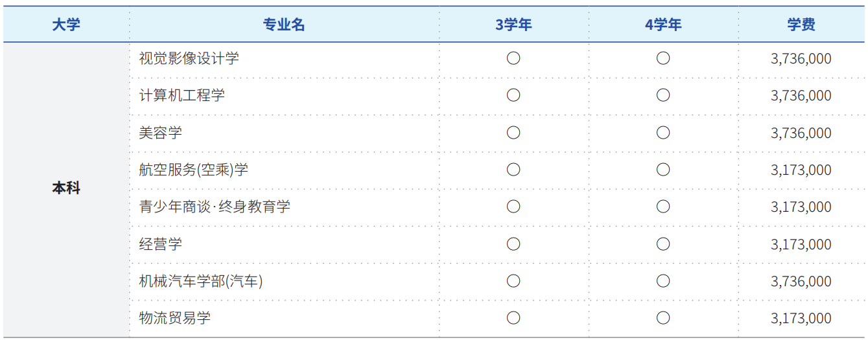
Task: Click the 物流贸易学 major name
Action: [175, 318]
